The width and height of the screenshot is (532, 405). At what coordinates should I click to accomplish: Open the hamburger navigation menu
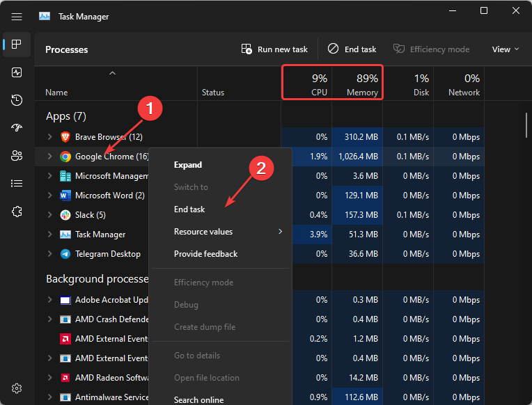point(17,16)
